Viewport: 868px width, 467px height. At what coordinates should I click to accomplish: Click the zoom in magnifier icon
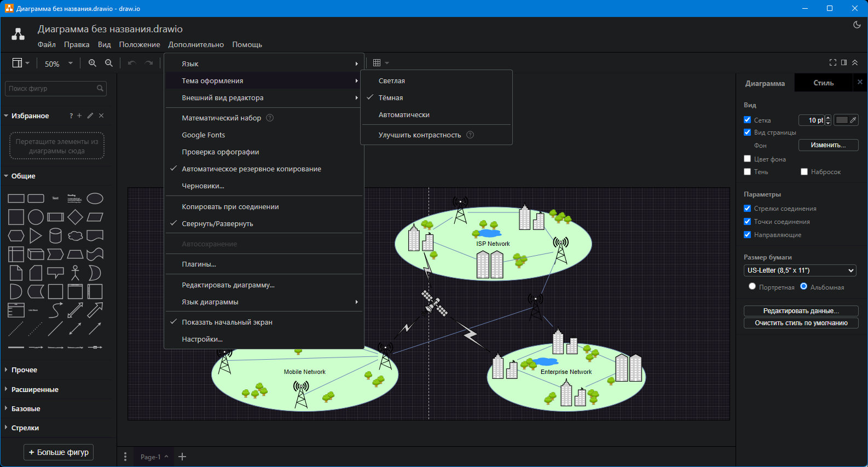click(x=92, y=63)
